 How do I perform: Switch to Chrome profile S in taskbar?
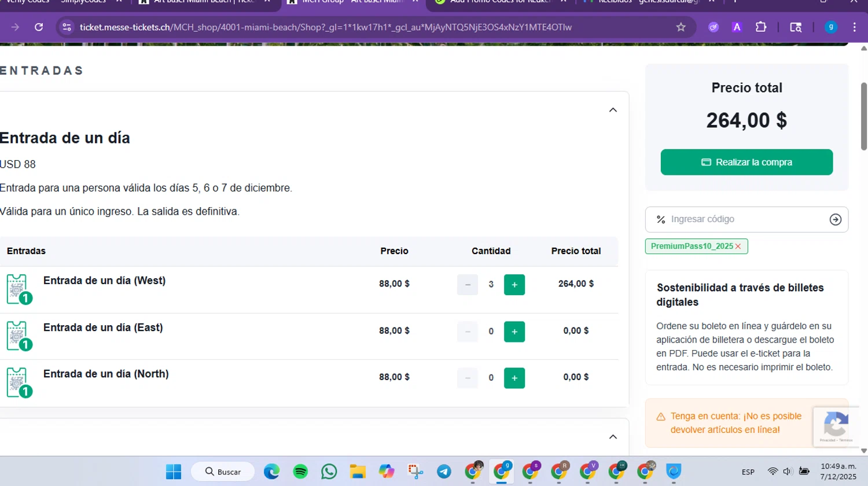point(531,472)
